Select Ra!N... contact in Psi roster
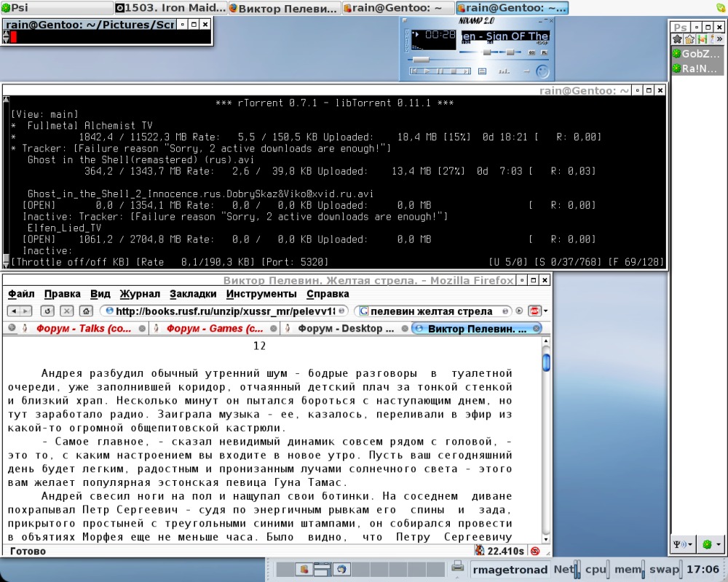 tap(698, 68)
